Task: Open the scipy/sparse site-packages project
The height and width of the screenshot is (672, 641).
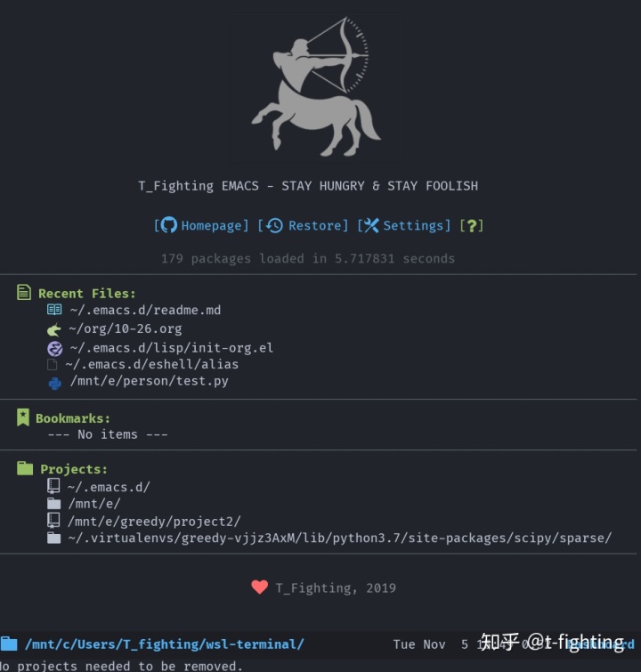Action: pyautogui.click(x=339, y=538)
